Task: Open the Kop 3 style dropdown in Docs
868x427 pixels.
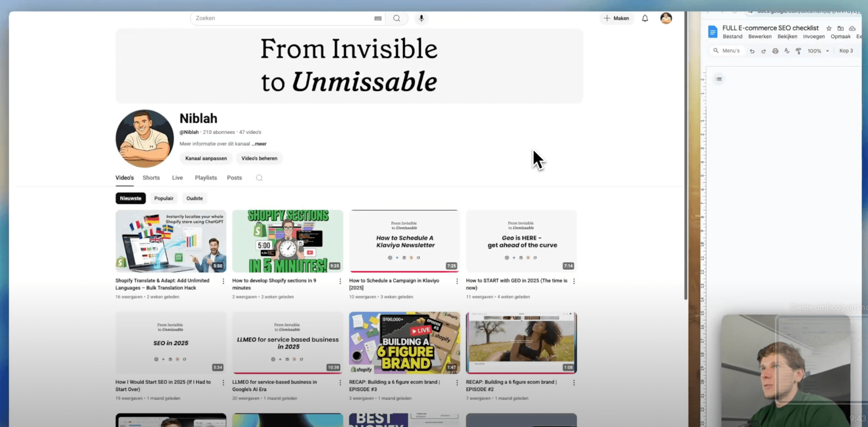Action: [x=846, y=51]
